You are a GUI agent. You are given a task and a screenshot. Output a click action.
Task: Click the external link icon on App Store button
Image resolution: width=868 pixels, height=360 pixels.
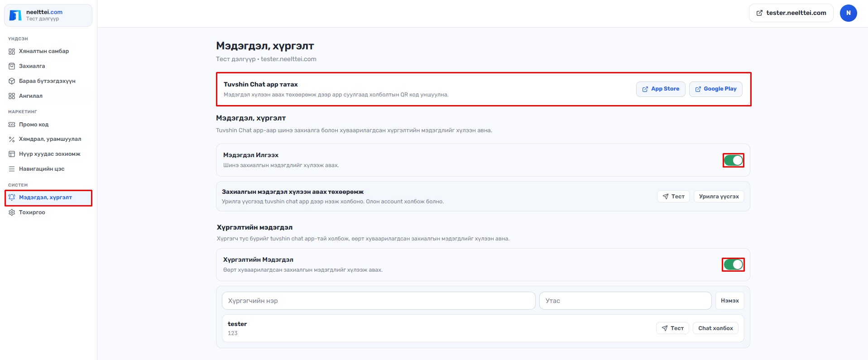pos(645,89)
